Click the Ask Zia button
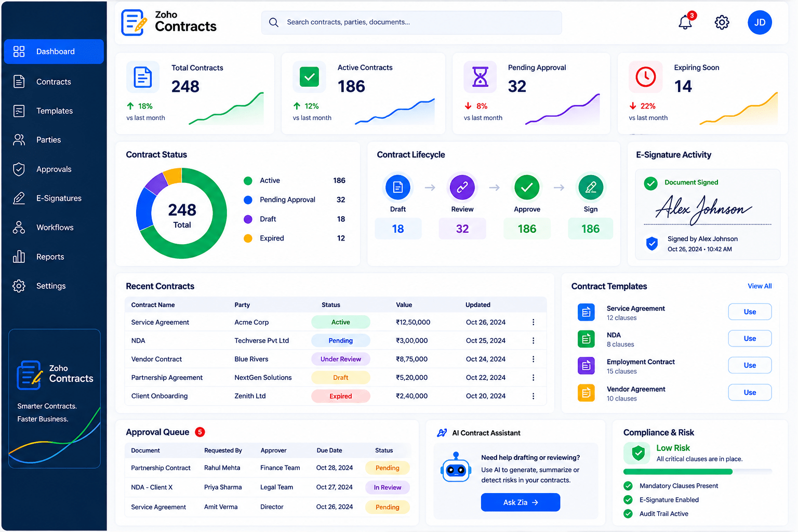 point(521,502)
